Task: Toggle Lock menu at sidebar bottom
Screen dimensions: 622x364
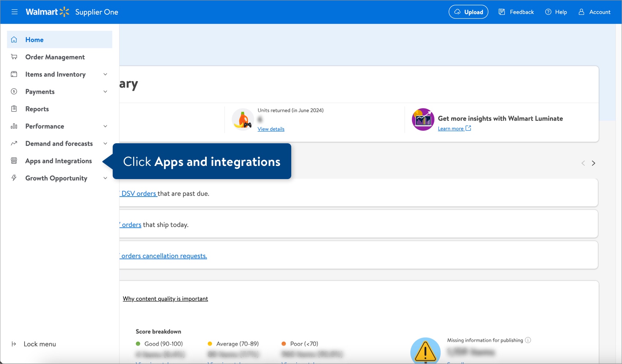Action: coord(33,344)
